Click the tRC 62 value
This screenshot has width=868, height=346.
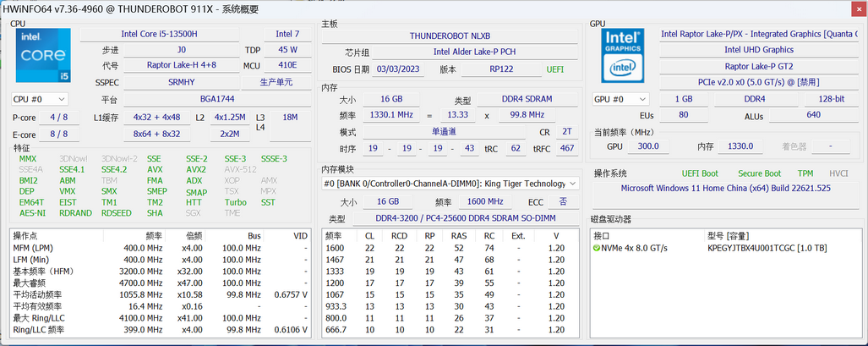[516, 149]
